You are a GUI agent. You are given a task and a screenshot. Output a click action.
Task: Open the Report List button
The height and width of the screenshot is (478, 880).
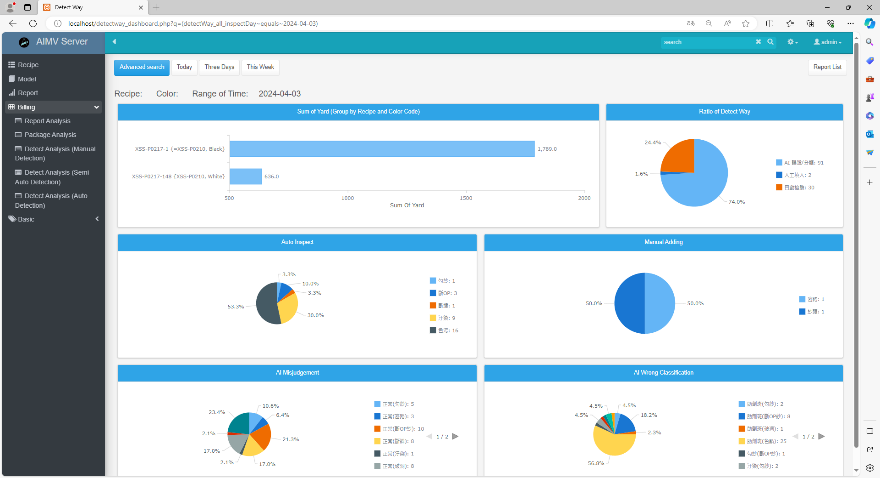click(827, 67)
